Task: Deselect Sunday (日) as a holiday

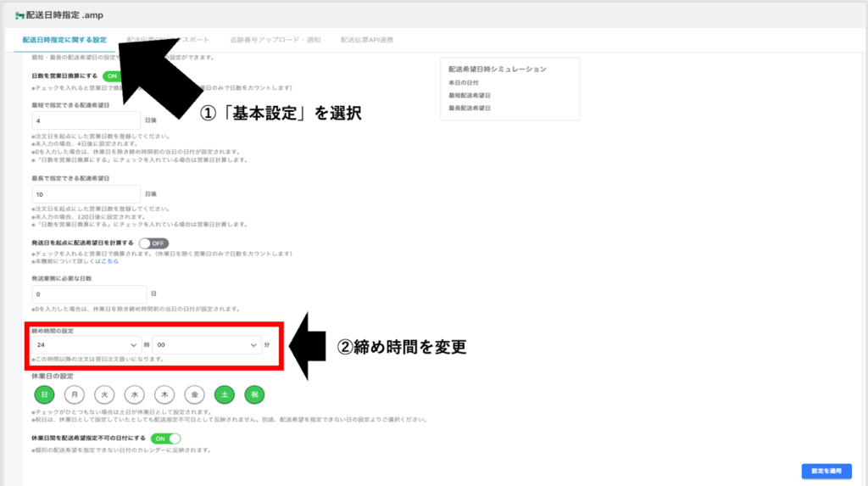Action: coord(44,394)
